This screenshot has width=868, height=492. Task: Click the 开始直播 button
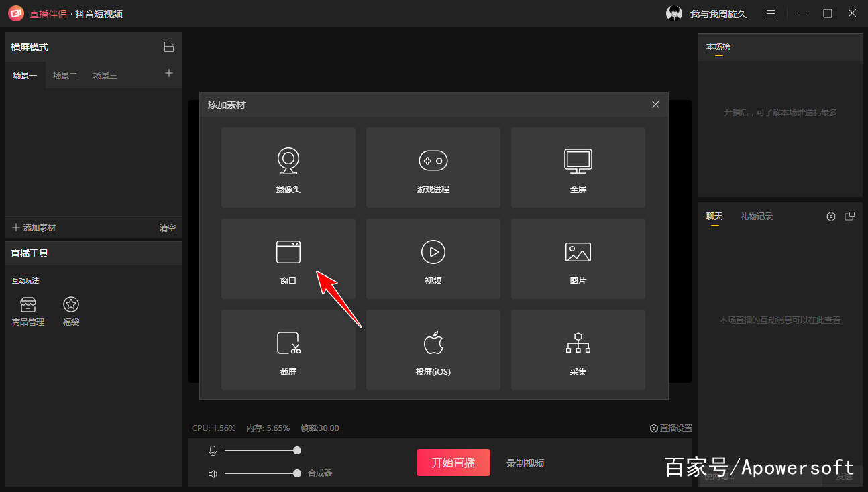point(453,463)
